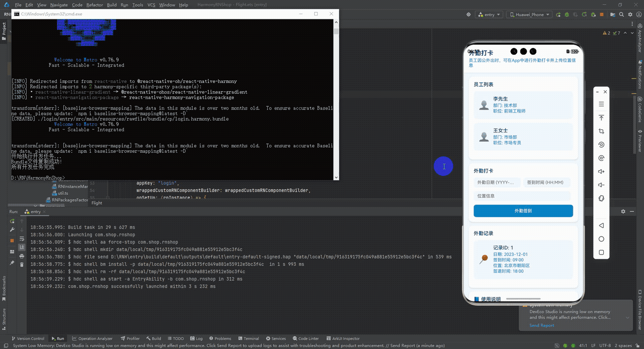Click the emulator rotate screen icon
This screenshot has width=644, height=349.
point(601,198)
